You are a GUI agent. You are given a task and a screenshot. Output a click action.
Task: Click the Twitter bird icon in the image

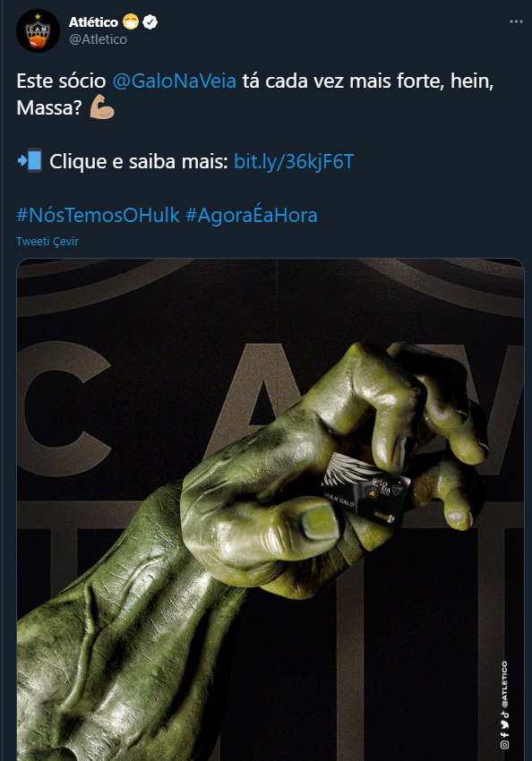505,725
